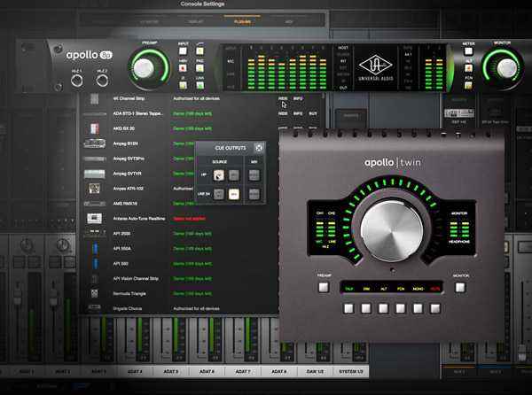532x395 pixels.
Task: Select the ADAT 4 channel label
Action: click(135, 372)
